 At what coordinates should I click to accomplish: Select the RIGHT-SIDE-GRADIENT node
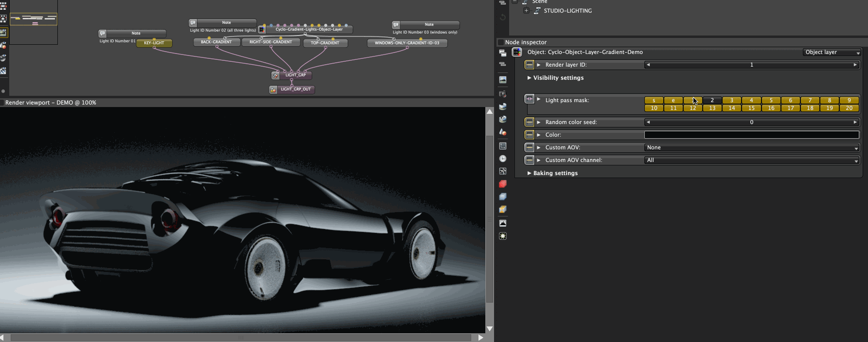coord(271,42)
